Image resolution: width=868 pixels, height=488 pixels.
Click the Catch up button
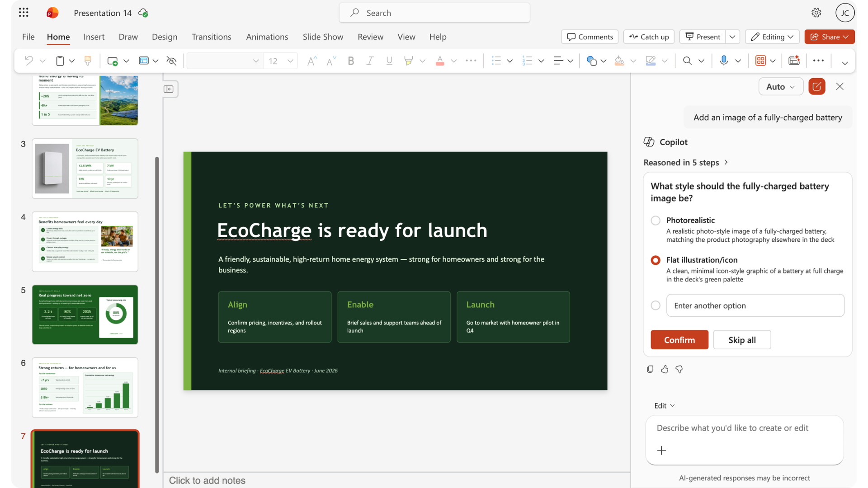coord(649,37)
